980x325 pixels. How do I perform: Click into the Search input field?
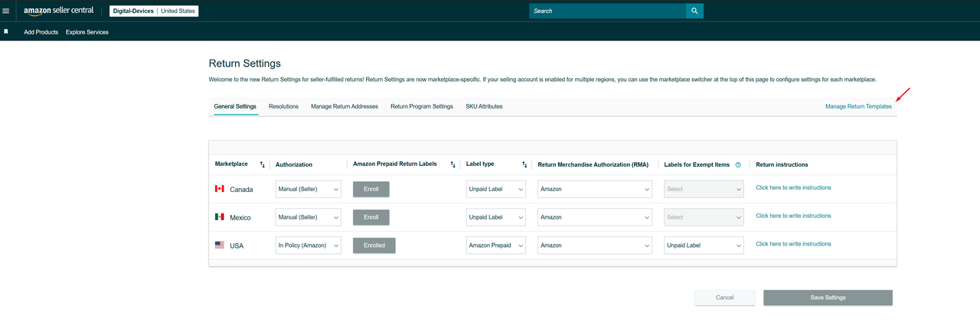click(606, 11)
